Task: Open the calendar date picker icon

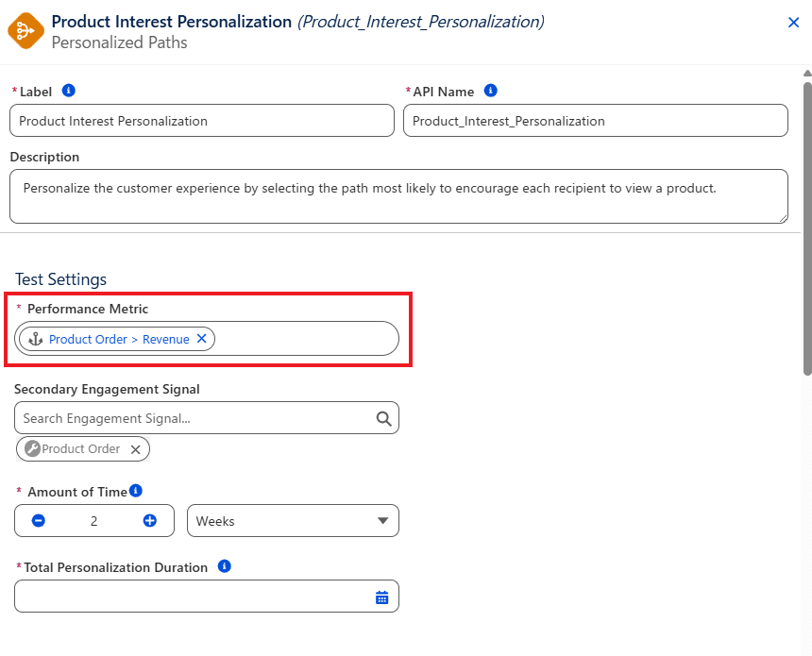Action: pos(381,597)
